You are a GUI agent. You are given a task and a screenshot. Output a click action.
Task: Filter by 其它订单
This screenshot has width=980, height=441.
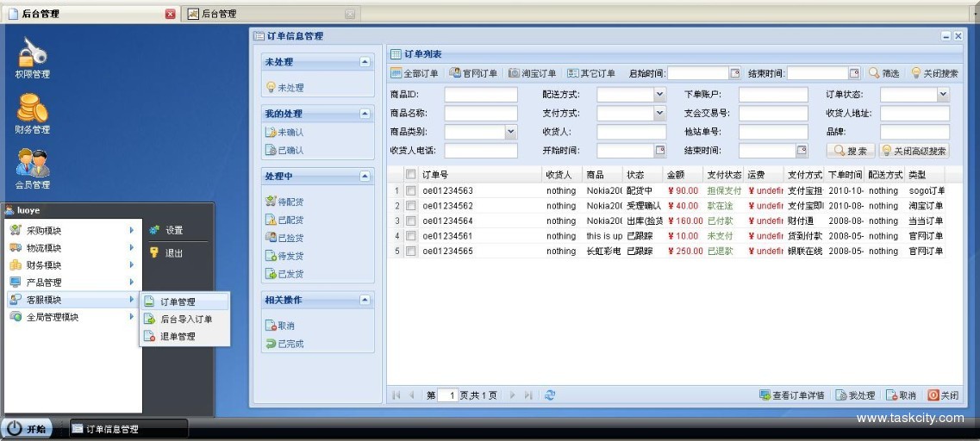point(591,73)
